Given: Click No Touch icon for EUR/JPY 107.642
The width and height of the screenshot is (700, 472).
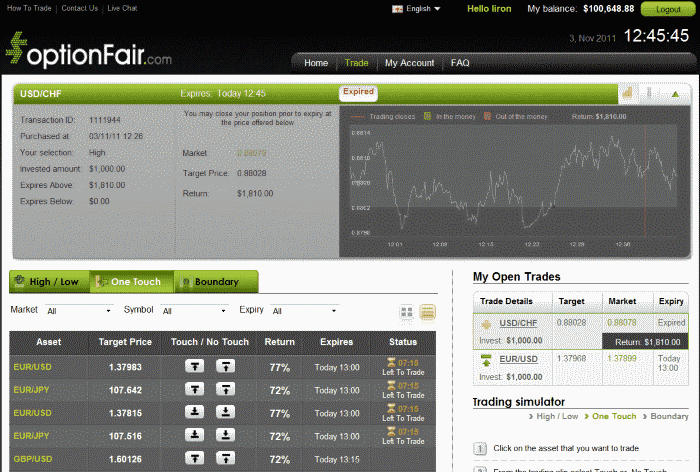Looking at the screenshot, I should pos(225,389).
